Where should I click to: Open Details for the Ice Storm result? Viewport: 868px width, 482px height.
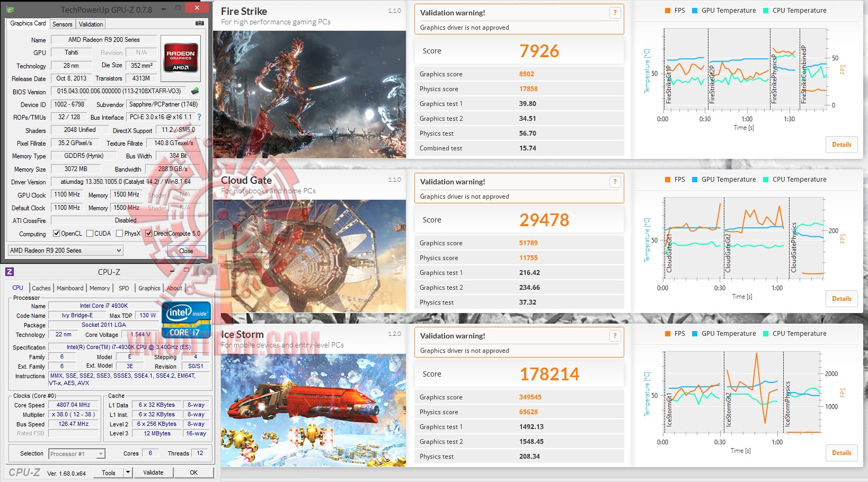click(842, 453)
